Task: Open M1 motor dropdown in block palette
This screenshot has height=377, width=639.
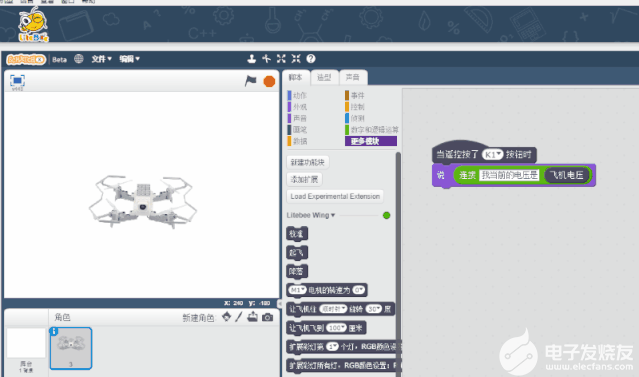Action: point(297,290)
